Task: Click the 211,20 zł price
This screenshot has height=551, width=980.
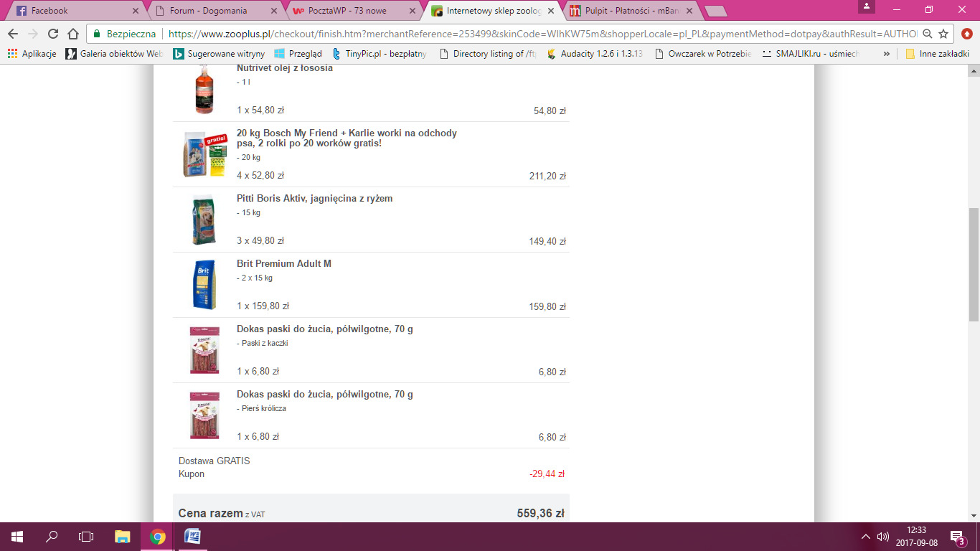Action: (x=547, y=176)
